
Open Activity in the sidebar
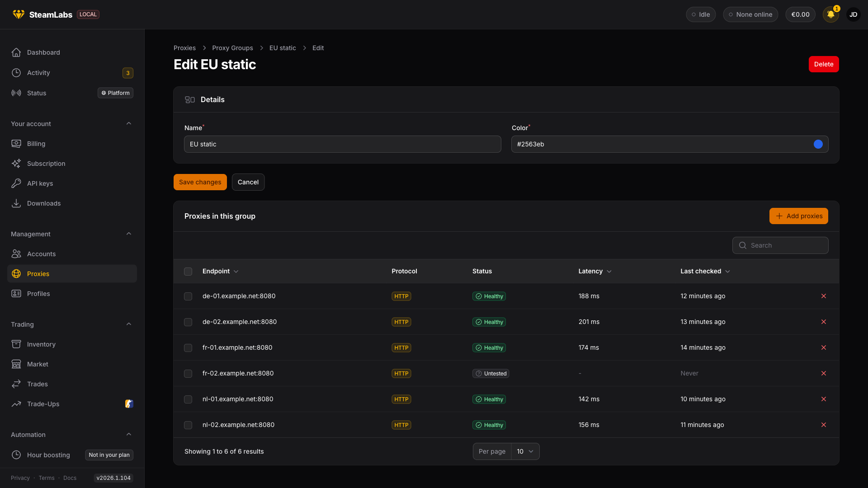pyautogui.click(x=72, y=73)
